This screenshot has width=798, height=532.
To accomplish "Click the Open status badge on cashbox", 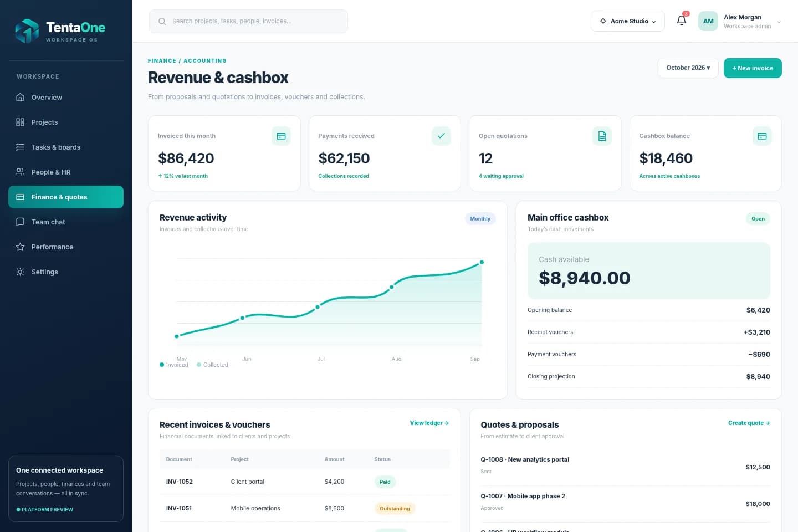I will click(758, 218).
